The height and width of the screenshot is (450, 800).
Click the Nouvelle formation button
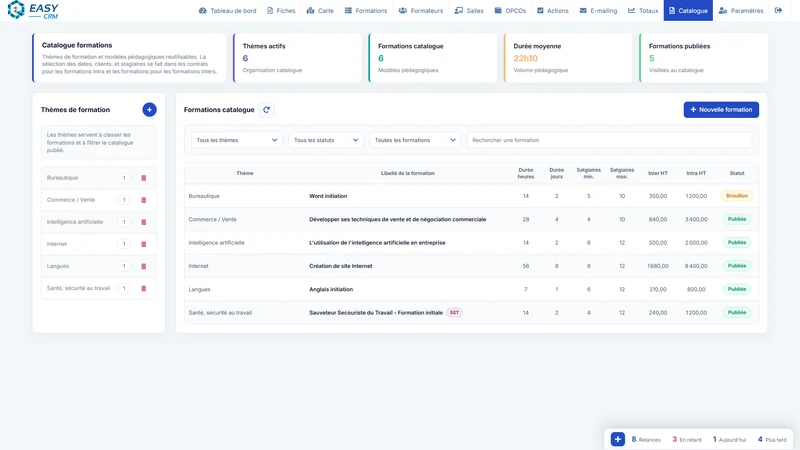[x=721, y=110]
